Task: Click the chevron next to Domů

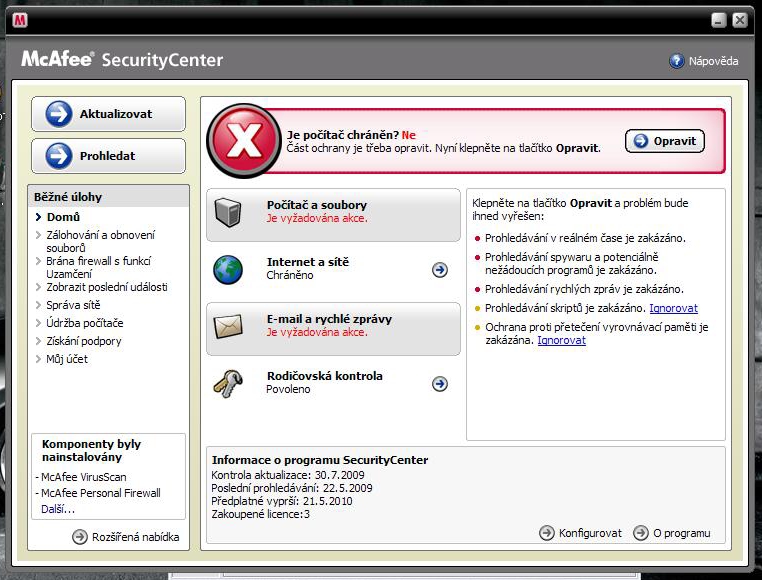Action: point(38,217)
